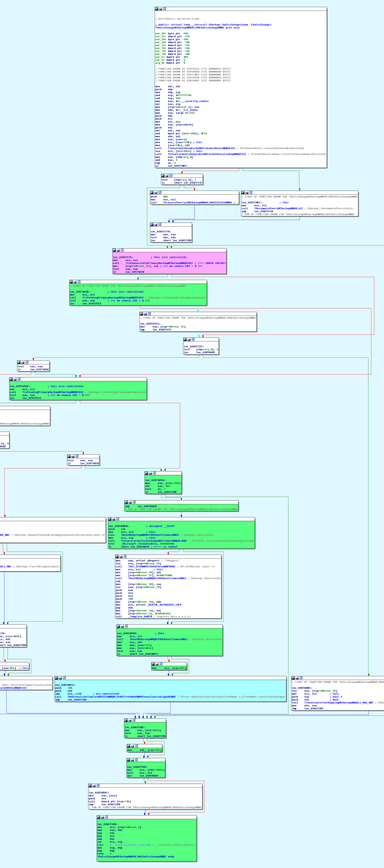Click the third header icon of the loc_63D58B52 node
Image resolution: width=384 pixels, height=868 pixels.
pyautogui.click(x=64, y=678)
